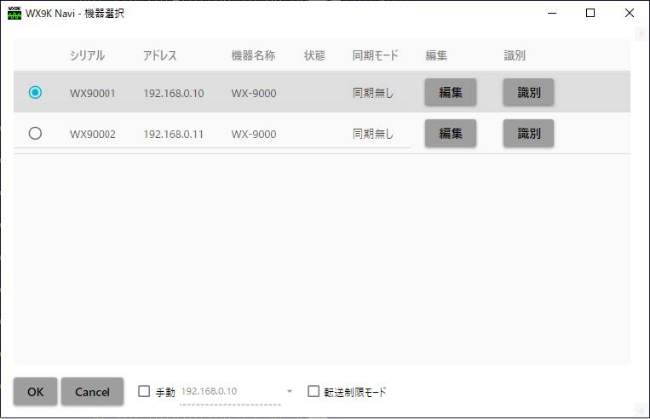Click the 同期モード column header
The width and height of the screenshot is (650, 419).
[375, 55]
